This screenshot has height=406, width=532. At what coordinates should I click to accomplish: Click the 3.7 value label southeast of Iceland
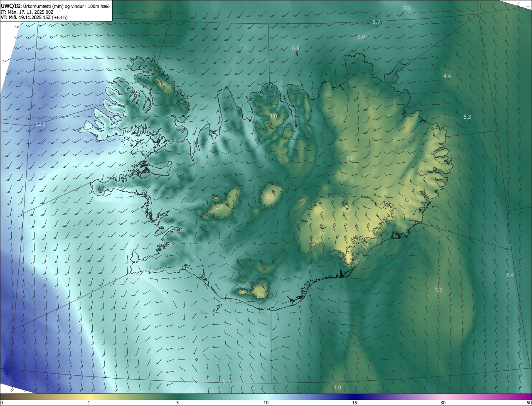tap(438, 290)
